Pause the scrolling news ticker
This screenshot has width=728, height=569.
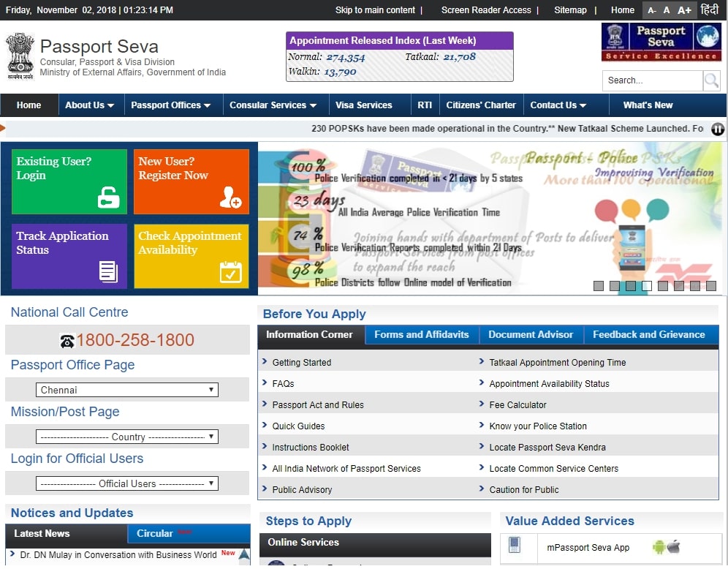pos(718,129)
